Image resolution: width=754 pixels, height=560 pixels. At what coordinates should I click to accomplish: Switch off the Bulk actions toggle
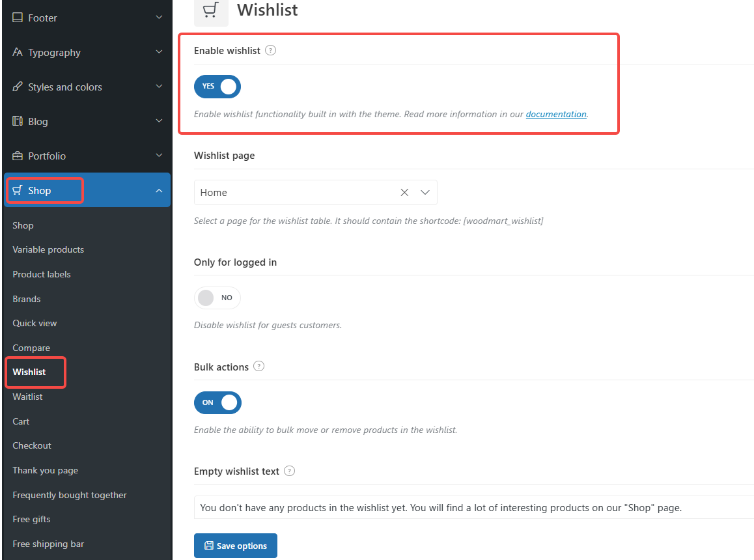tap(217, 402)
